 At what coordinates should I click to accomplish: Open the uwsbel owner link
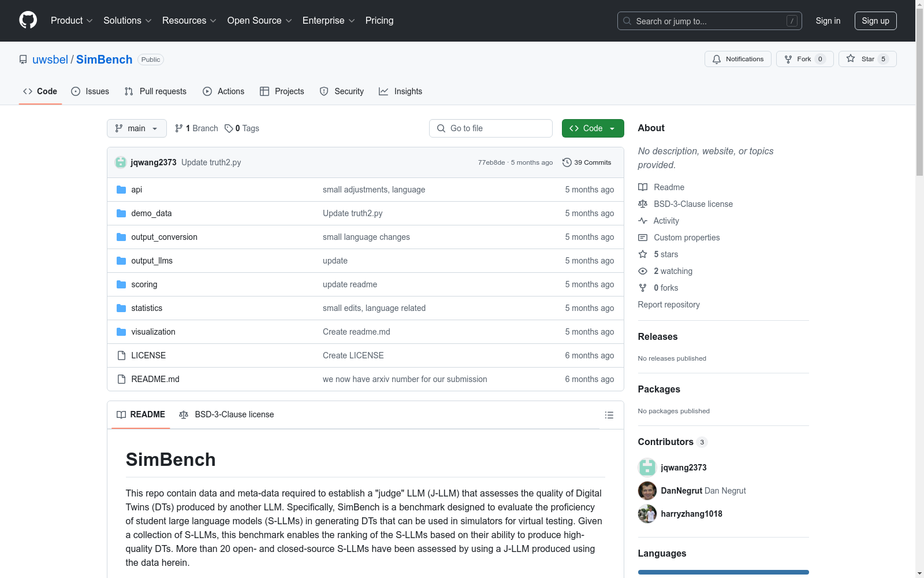(50, 60)
